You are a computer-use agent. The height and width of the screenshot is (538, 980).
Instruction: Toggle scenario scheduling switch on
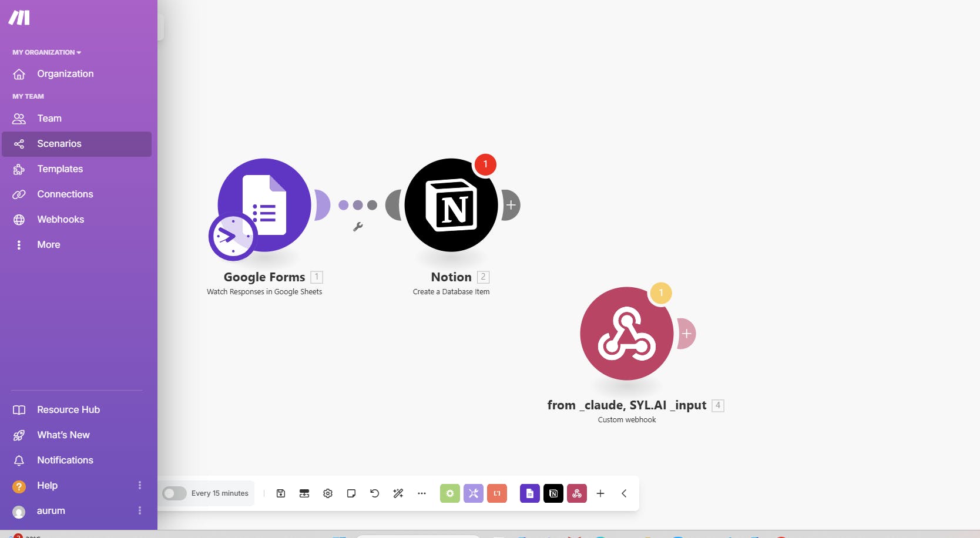coord(174,493)
